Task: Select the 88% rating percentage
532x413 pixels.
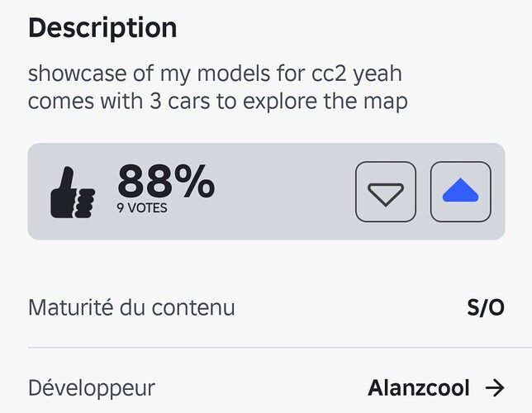Action: coord(165,182)
